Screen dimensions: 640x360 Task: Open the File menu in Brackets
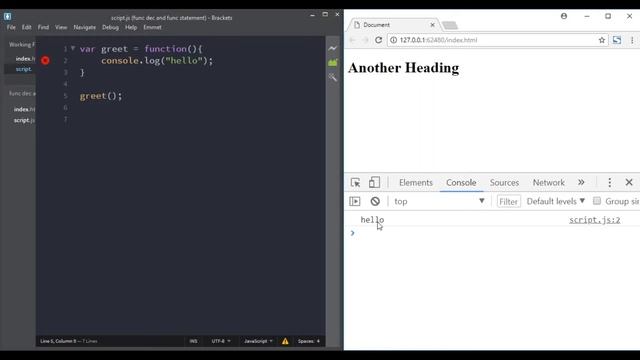pos(11,27)
